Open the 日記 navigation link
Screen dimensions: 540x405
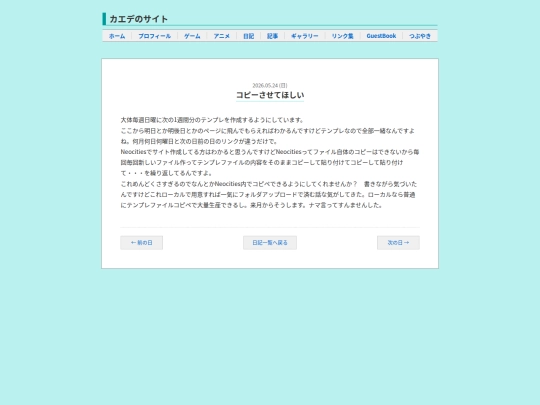[249, 36]
